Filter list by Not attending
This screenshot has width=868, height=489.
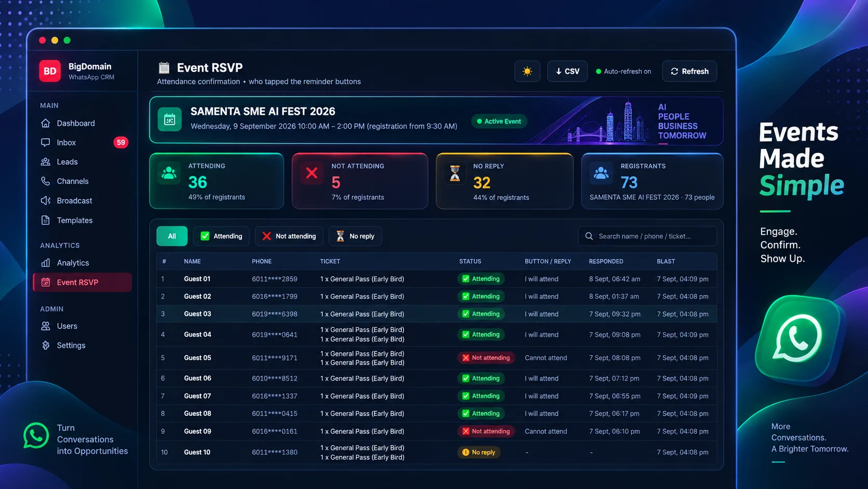click(x=289, y=236)
